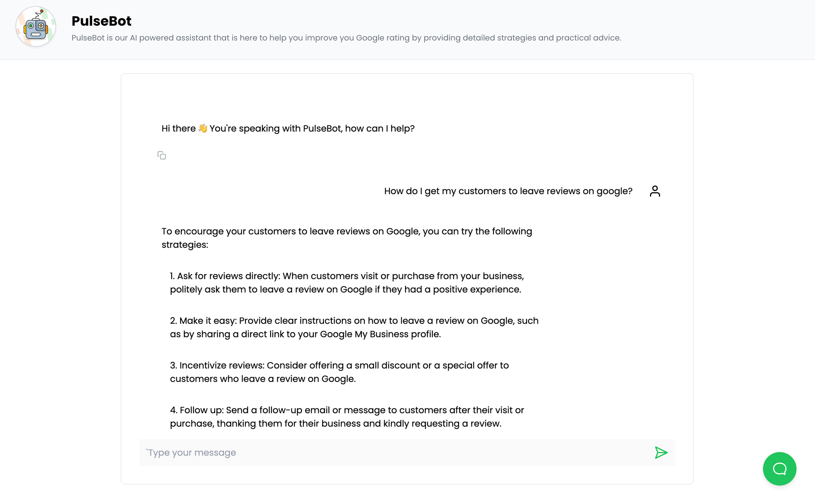Select the "Ask for reviews directly" tip
Viewport: 815px width, 504px height.
coord(346,283)
